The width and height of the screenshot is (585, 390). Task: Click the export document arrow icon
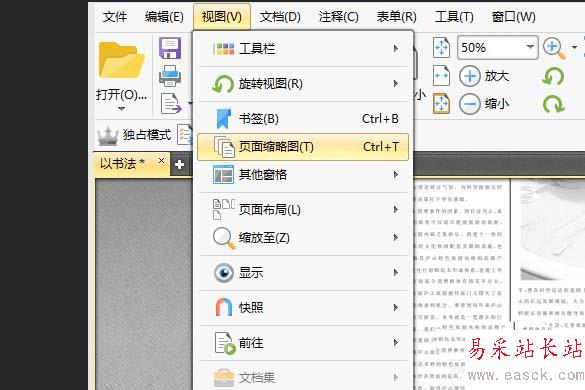[x=171, y=103]
